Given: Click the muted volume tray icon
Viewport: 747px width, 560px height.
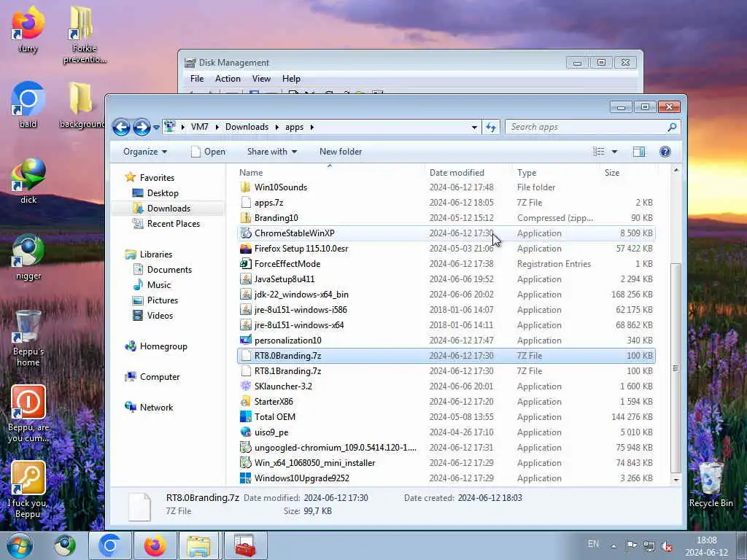Looking at the screenshot, I should pos(667,546).
